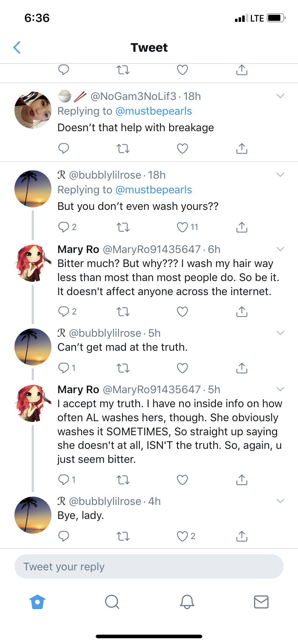Open bubblylilrose's palm tree avatar at 18h

pos(33,189)
